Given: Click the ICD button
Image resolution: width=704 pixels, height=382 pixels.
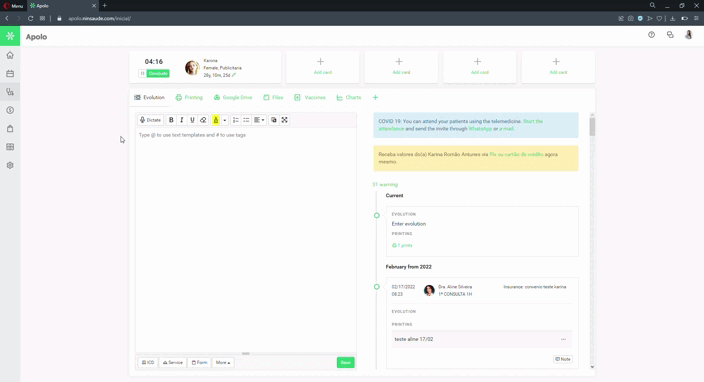Looking at the screenshot, I should 148,362.
